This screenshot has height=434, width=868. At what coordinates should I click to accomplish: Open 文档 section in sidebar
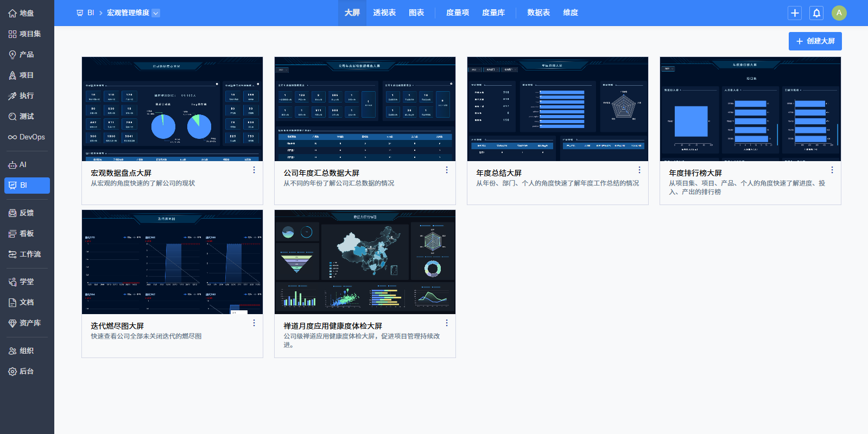27,302
